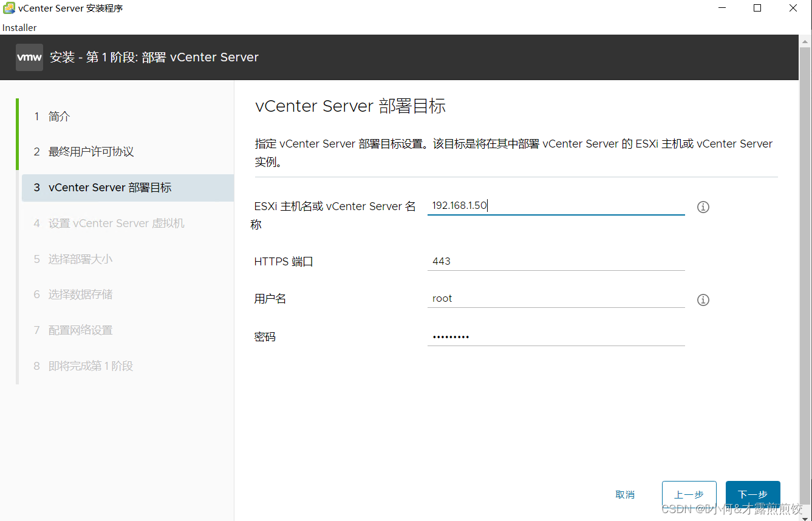812x521 pixels.
Task: Click the heading vCenter Server 部署目标
Action: 350,106
